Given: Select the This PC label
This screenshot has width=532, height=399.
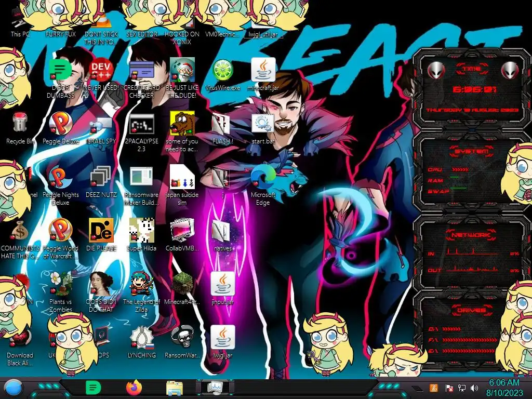Looking at the screenshot, I should 20,34.
